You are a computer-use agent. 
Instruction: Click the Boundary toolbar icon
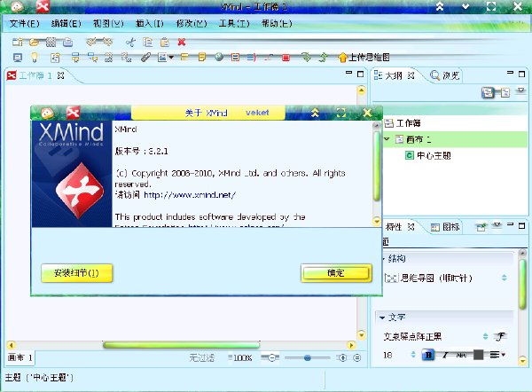pos(235,57)
